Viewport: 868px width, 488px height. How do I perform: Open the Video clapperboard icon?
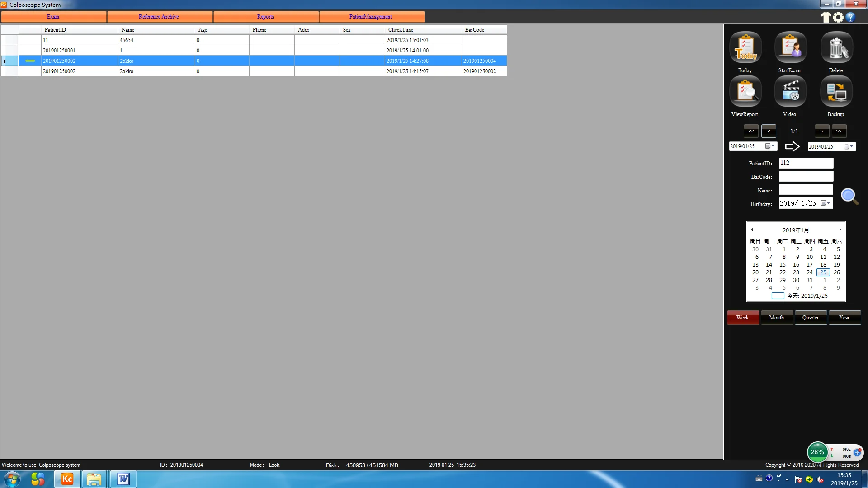(790, 92)
